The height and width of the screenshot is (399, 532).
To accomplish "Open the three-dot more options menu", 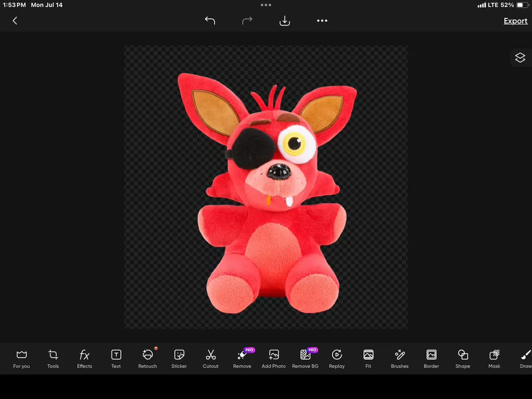I will 322,21.
